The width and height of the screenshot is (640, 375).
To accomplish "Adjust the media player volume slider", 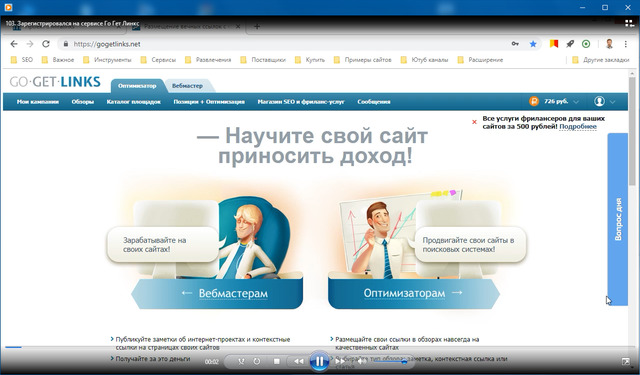I will click(390, 361).
